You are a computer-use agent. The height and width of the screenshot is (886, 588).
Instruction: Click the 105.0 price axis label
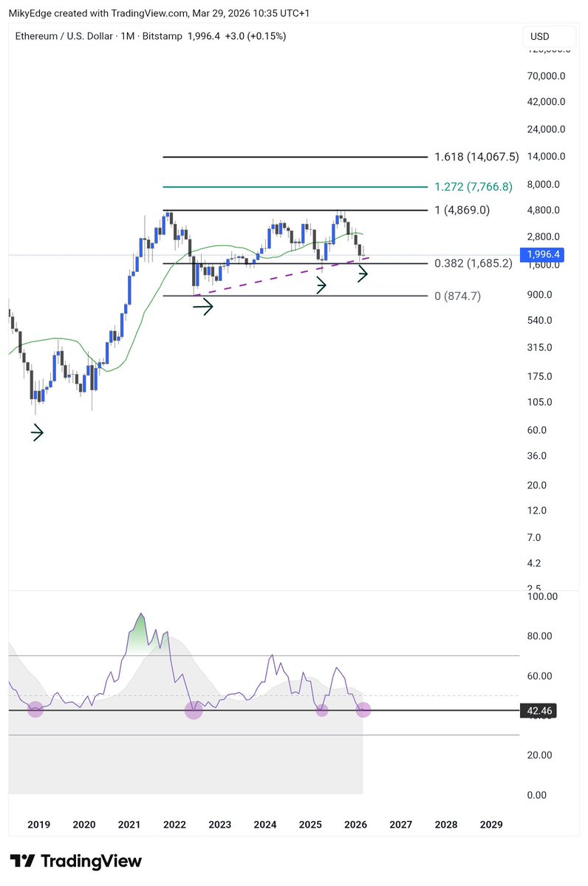pyautogui.click(x=539, y=402)
